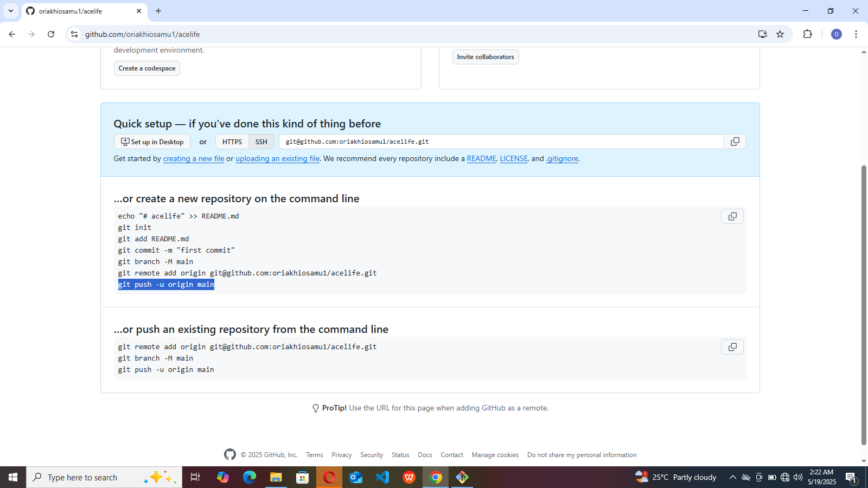Open File Explorer from the taskbar
The width and height of the screenshot is (868, 488).
click(x=276, y=477)
